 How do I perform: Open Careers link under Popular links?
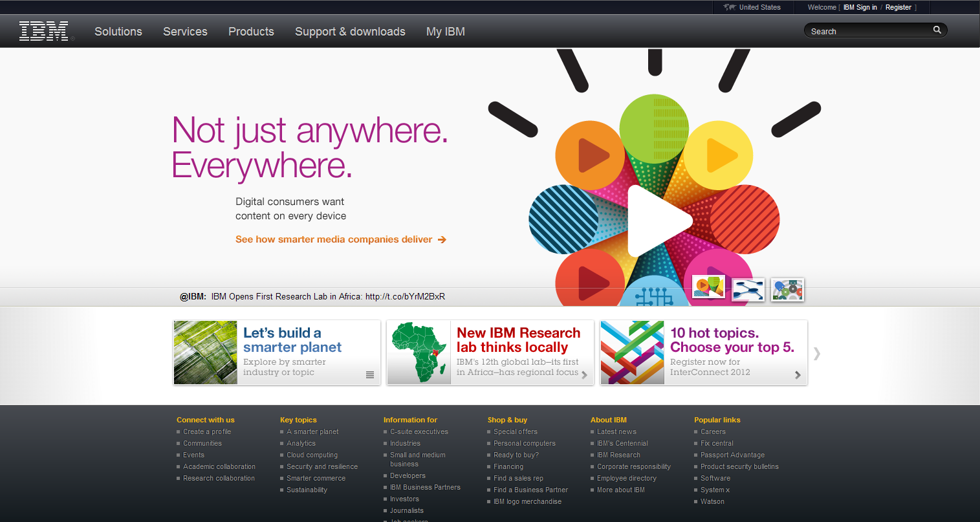(x=713, y=431)
